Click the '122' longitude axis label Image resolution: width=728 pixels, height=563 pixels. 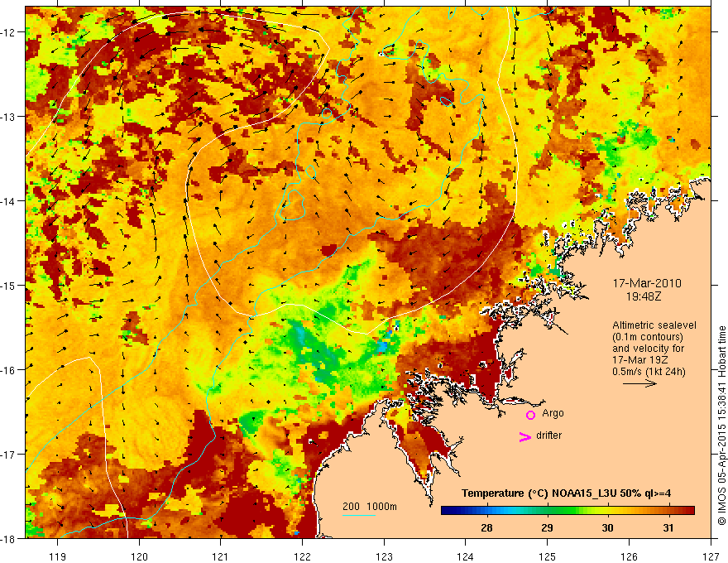pos(302,556)
